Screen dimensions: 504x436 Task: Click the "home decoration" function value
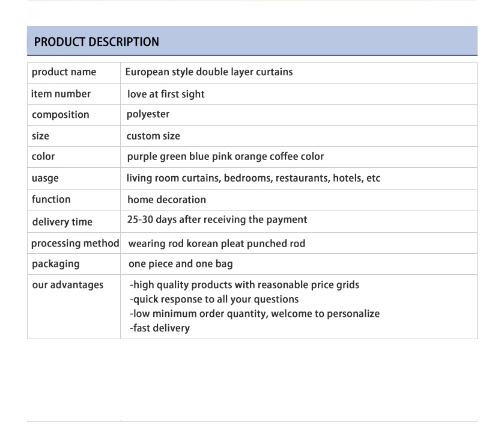point(166,200)
